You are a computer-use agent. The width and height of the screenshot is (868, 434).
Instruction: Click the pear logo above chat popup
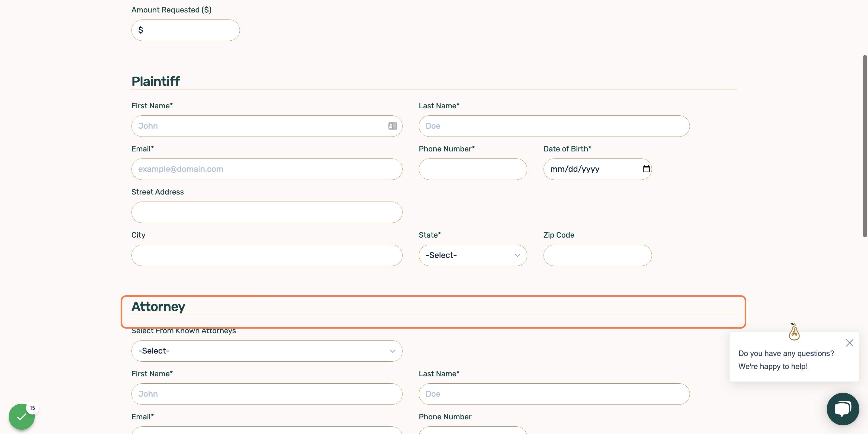794,332
